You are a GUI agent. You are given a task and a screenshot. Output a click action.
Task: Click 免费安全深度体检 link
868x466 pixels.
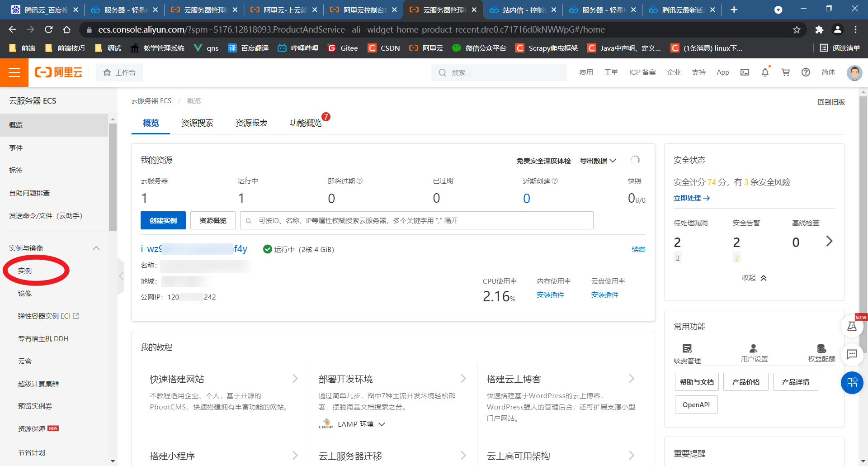(543, 161)
